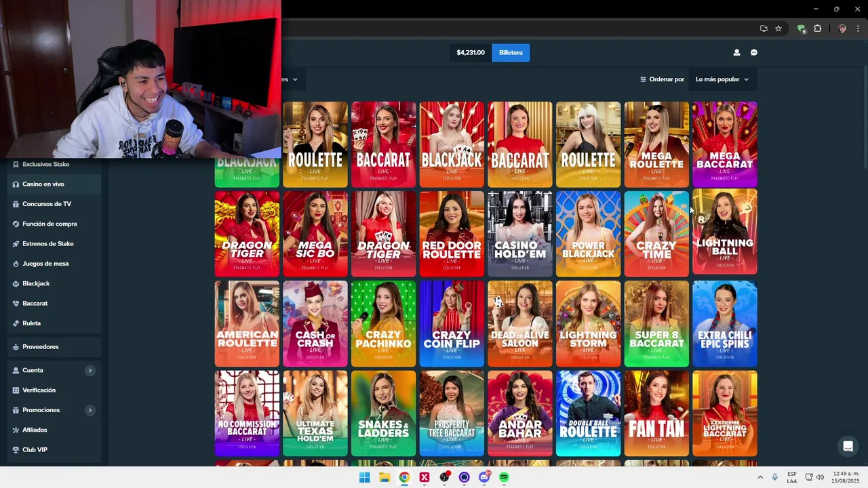Open Lightning Storm game tile
Viewport: 868px width, 488px height.
(589, 324)
